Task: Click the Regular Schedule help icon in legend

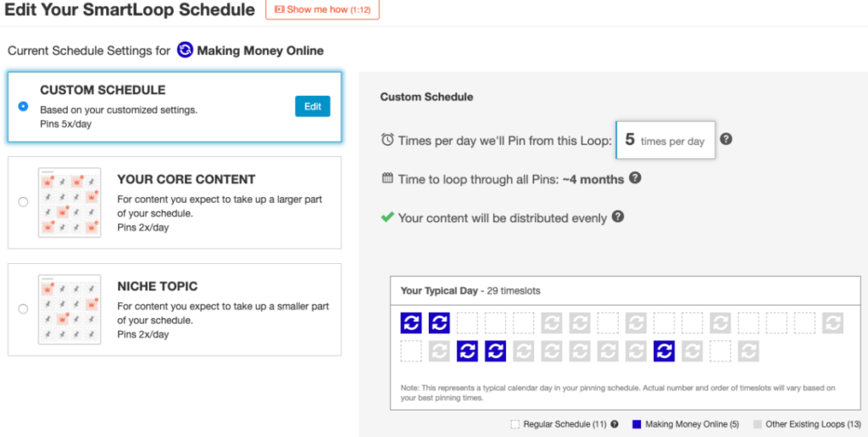Action: [614, 424]
